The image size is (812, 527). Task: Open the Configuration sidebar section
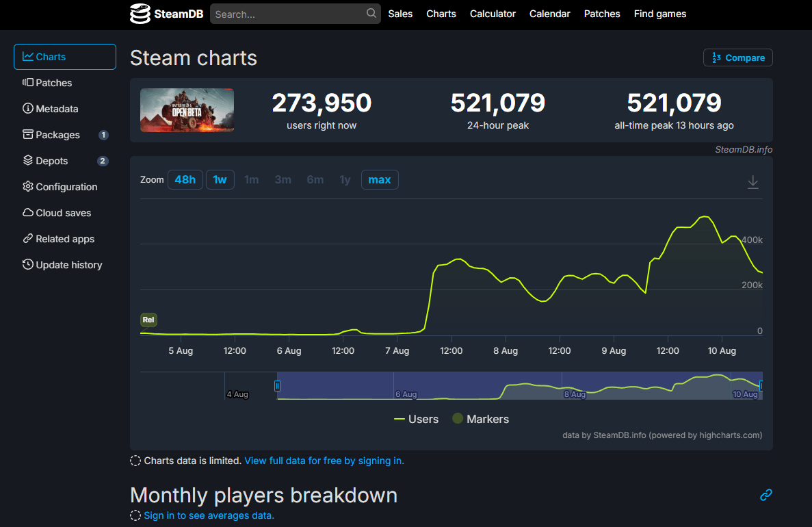coord(65,187)
